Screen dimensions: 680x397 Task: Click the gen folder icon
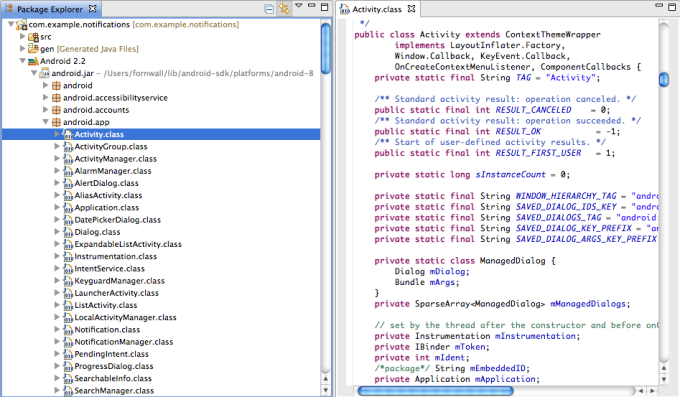pos(33,49)
